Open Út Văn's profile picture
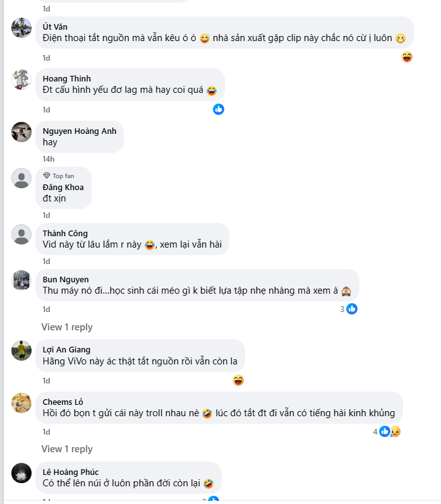Screen dimensions: 441x504 point(21,28)
